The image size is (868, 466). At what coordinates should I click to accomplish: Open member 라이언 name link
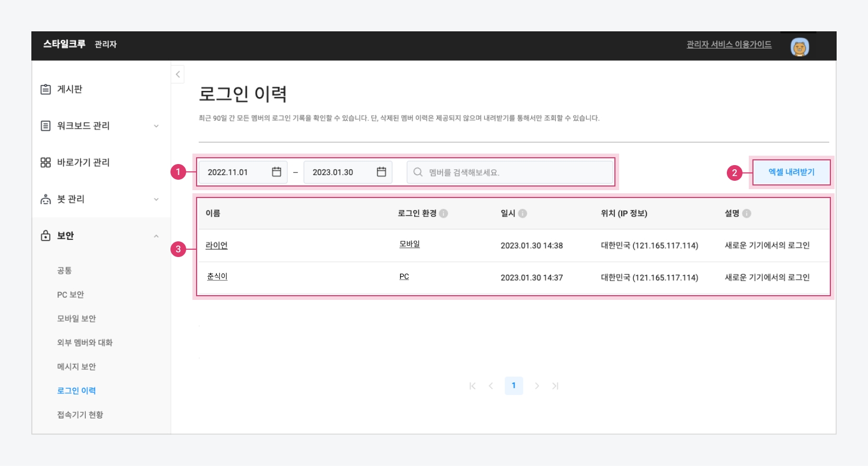tap(216, 246)
